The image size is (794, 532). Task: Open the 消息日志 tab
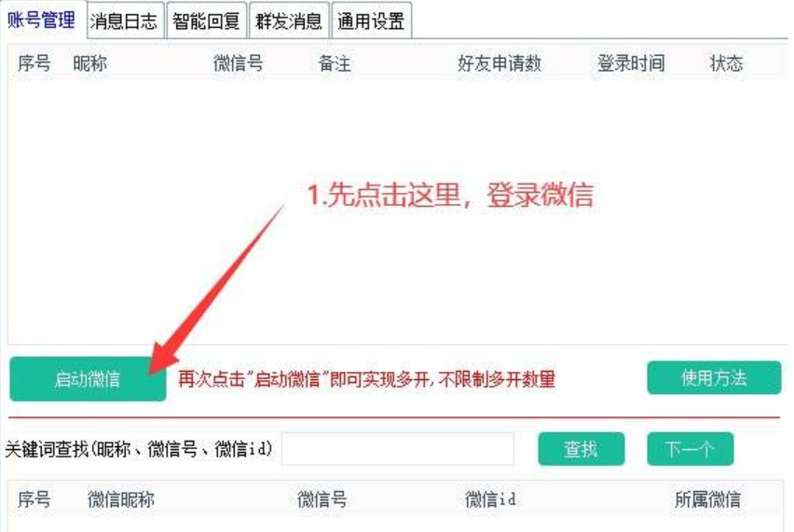pos(125,21)
